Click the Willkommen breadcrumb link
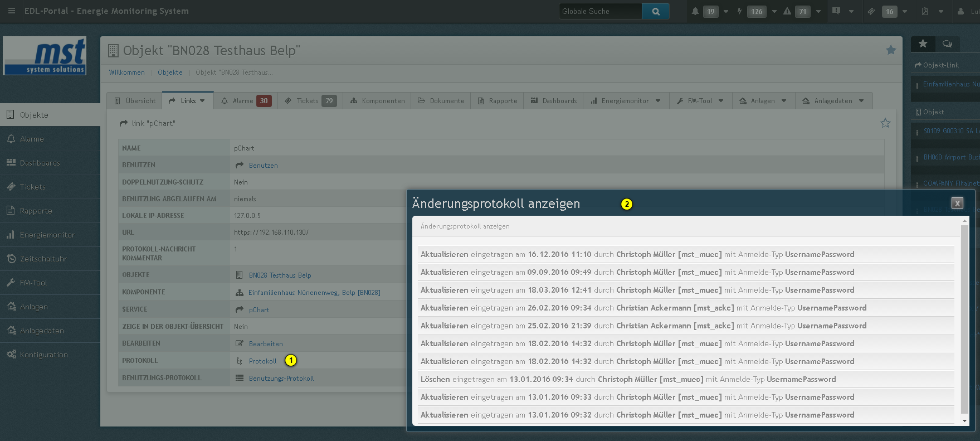Screen dimensions: 980x441 coord(126,72)
